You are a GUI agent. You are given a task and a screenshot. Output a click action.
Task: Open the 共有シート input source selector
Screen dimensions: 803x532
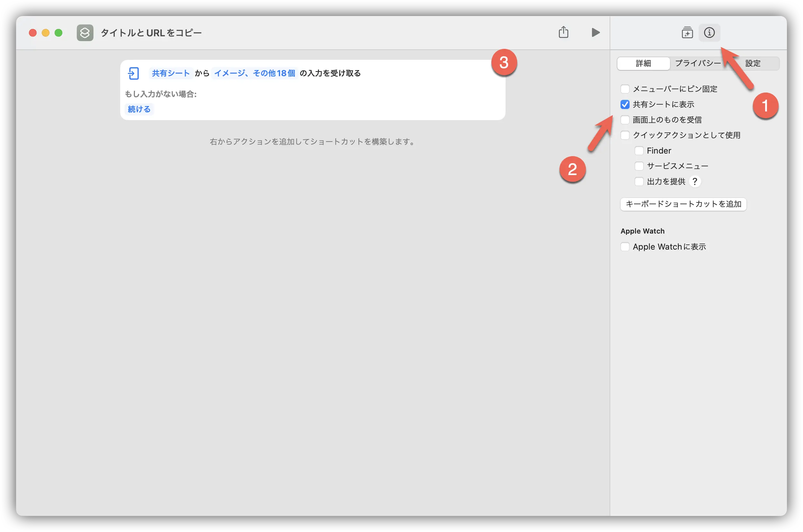coord(170,73)
